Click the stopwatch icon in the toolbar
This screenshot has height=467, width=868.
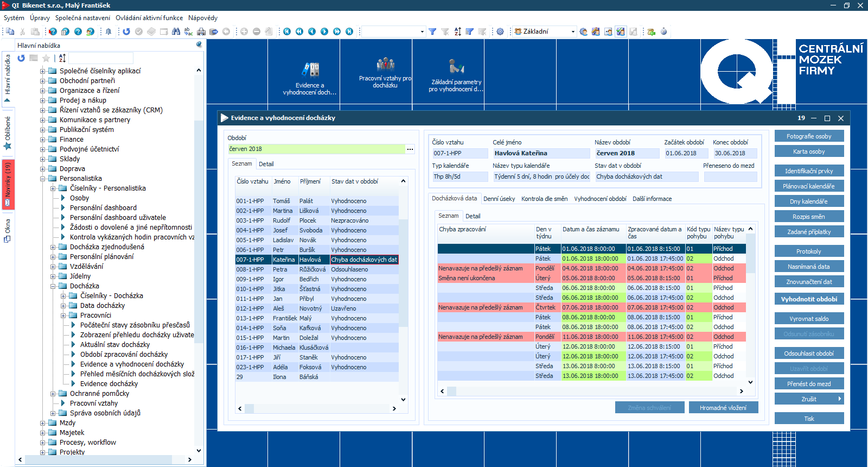pyautogui.click(x=663, y=31)
